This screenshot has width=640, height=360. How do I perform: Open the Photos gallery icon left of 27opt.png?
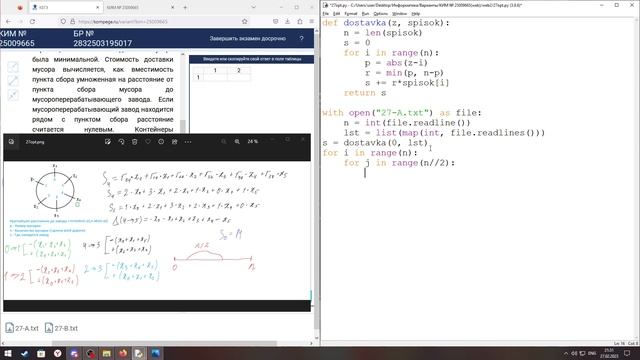(11, 142)
